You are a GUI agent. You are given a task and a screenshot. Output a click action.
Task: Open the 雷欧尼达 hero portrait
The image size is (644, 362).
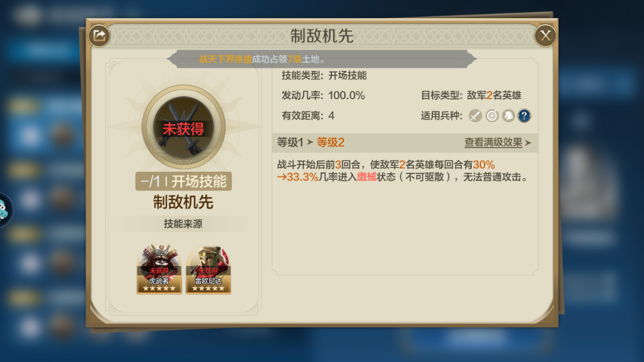(208, 269)
